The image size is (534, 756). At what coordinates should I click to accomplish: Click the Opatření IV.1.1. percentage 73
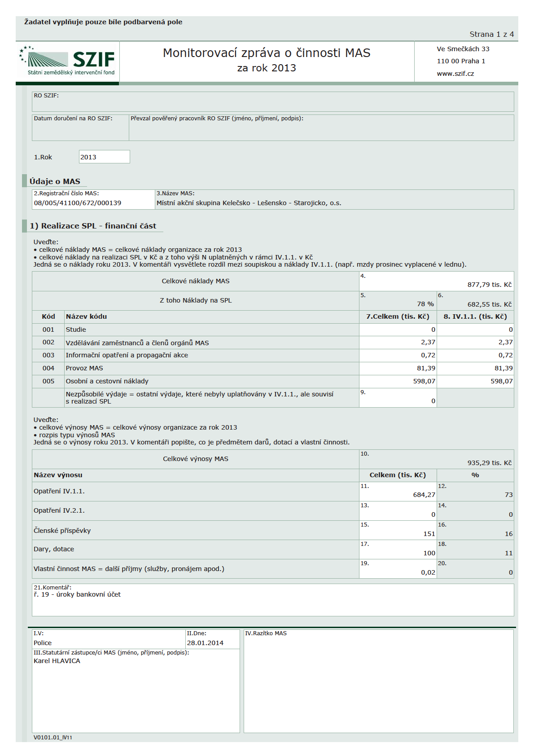point(475,492)
